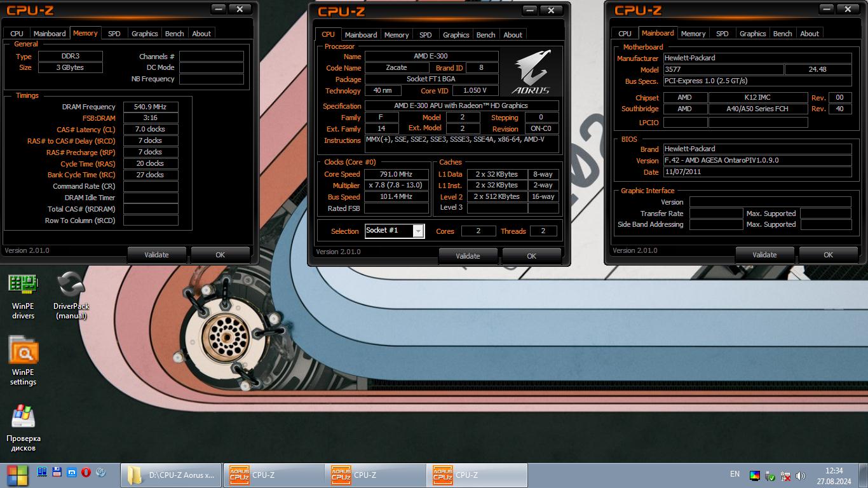Select Memory tab in middle CPU window
Image resolution: width=868 pixels, height=488 pixels.
[397, 35]
